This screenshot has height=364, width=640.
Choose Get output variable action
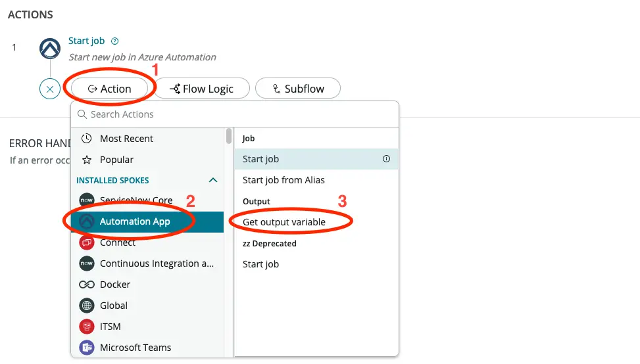point(284,222)
